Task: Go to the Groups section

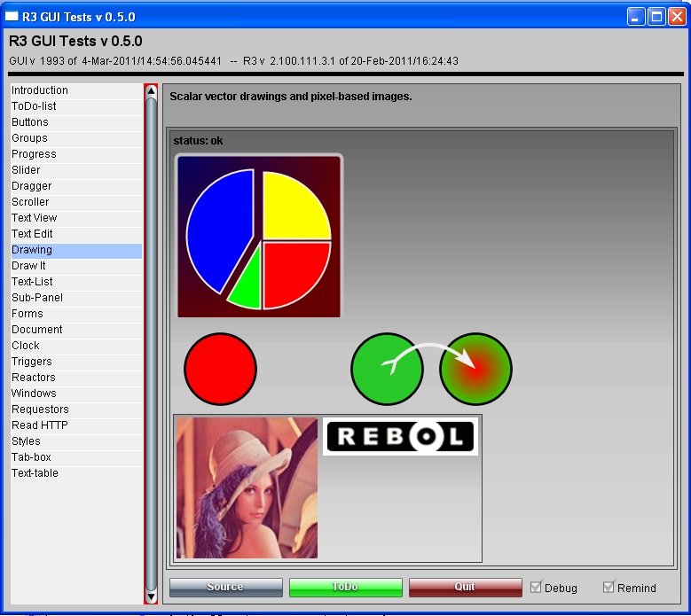Action: point(76,138)
